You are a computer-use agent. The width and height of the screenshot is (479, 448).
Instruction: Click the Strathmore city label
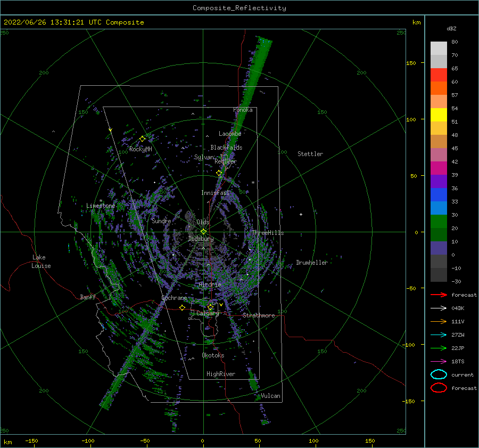(259, 315)
